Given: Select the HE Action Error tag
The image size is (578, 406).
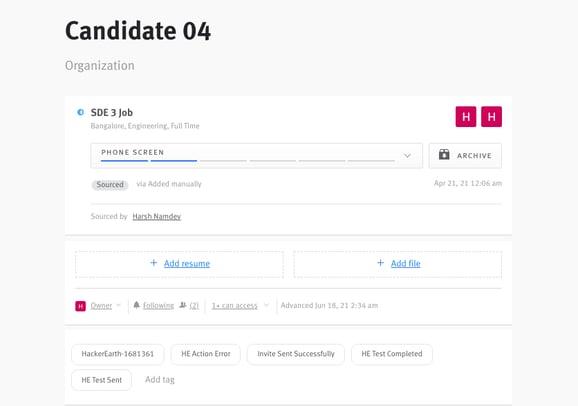Looking at the screenshot, I should coord(206,354).
